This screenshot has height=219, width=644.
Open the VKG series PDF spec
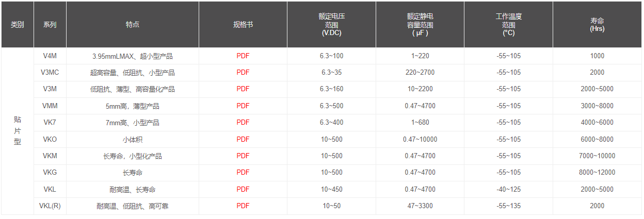(243, 173)
